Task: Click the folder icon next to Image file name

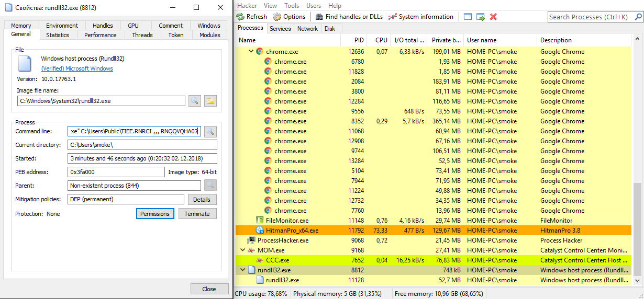Action: [x=210, y=101]
